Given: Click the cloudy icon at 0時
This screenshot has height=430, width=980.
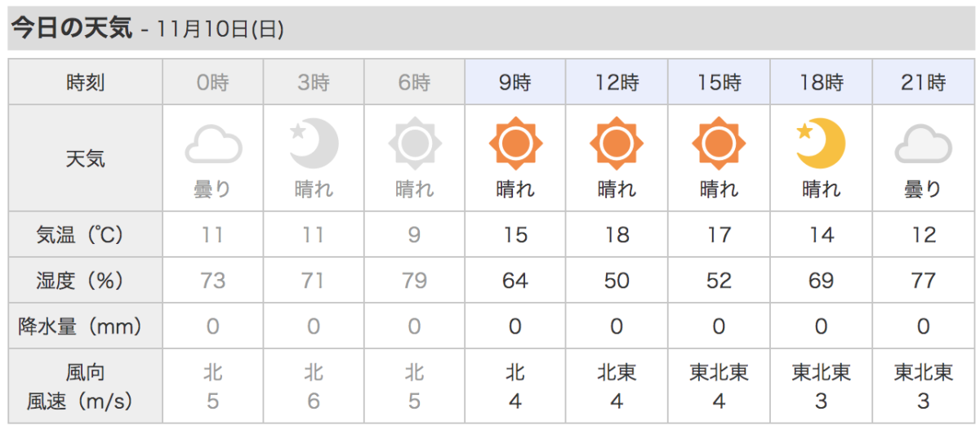Looking at the screenshot, I should point(213,145).
